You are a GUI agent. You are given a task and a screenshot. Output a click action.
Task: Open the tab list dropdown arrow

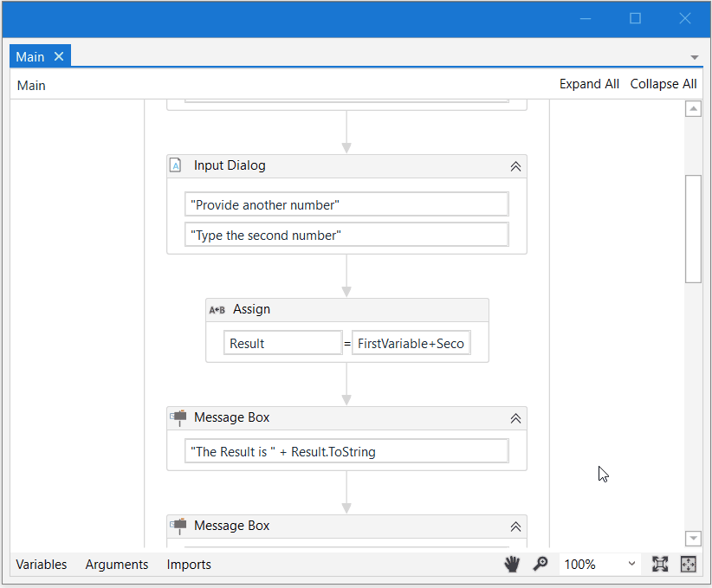(x=694, y=57)
